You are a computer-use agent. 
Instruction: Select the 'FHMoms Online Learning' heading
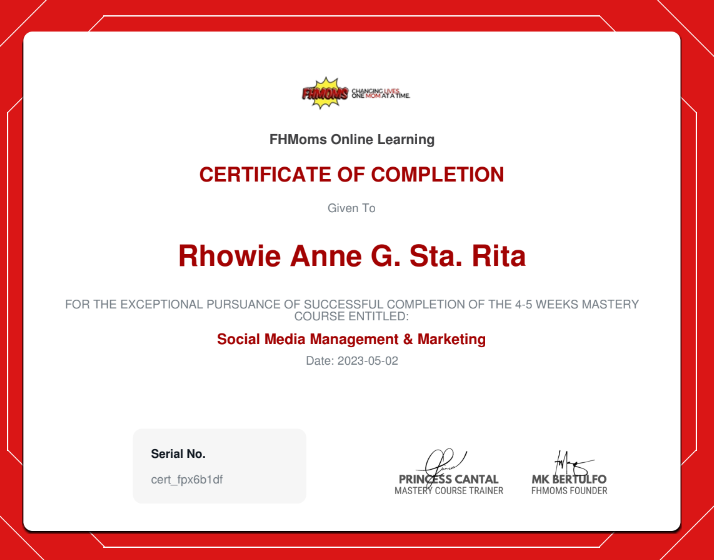(352, 139)
